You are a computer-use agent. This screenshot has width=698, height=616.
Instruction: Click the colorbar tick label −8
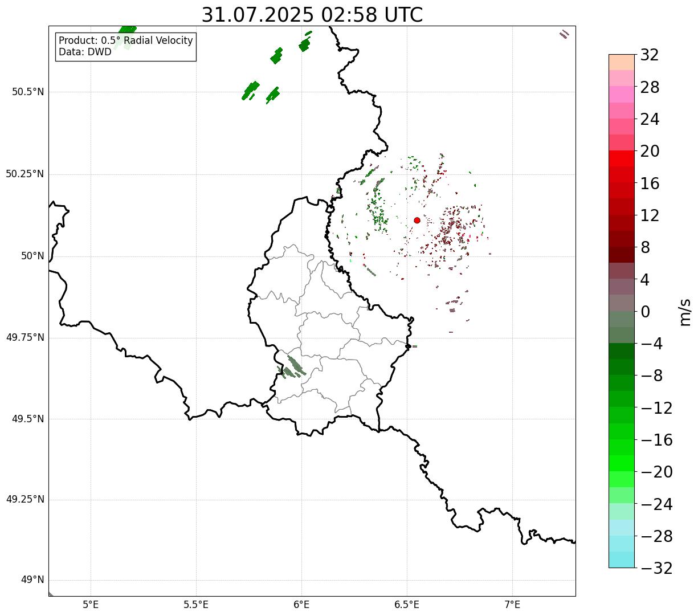(x=652, y=376)
